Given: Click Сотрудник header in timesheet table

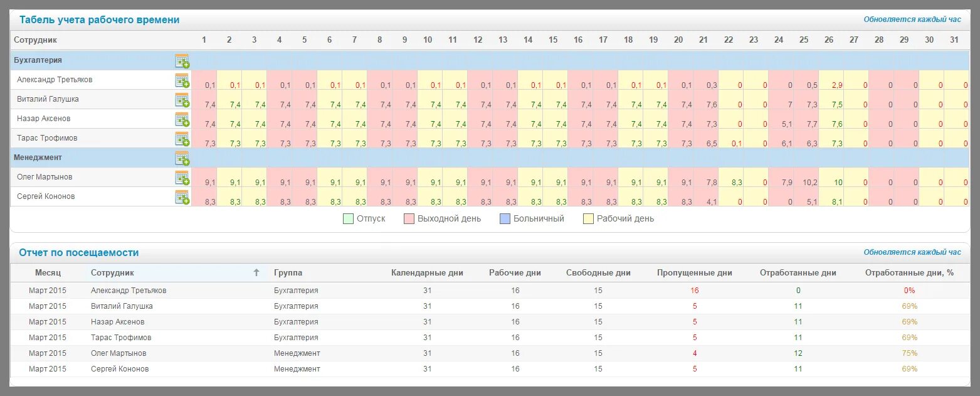Looking at the screenshot, I should [x=35, y=40].
